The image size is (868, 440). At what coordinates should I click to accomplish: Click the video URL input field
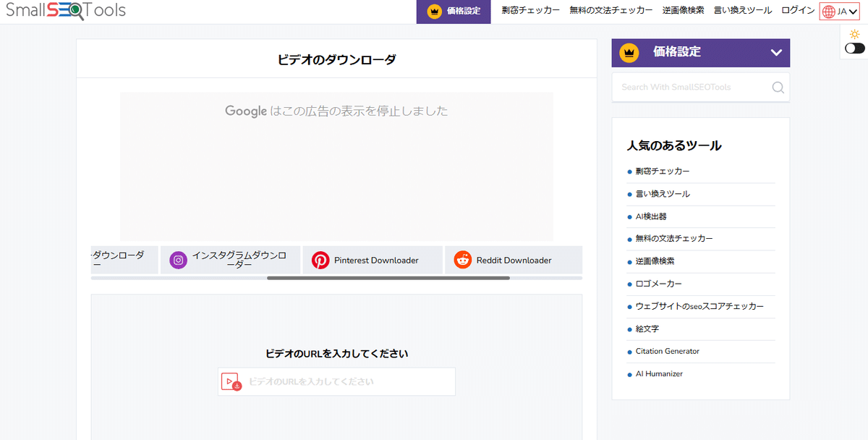[347, 381]
